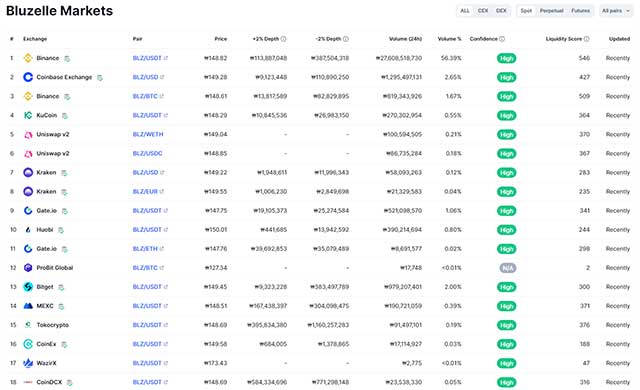Click the Bluzelle Markets heading
The width and height of the screenshot is (640, 390).
click(x=59, y=11)
